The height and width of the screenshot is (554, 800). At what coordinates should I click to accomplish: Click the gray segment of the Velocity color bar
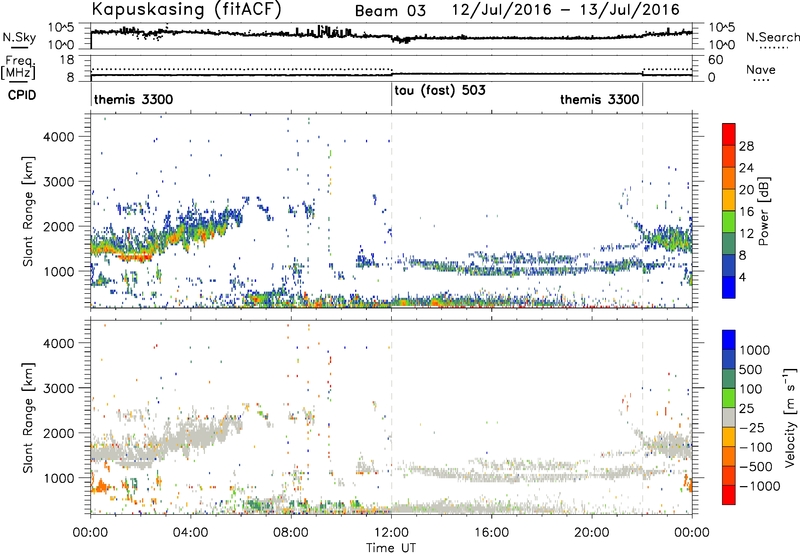729,418
